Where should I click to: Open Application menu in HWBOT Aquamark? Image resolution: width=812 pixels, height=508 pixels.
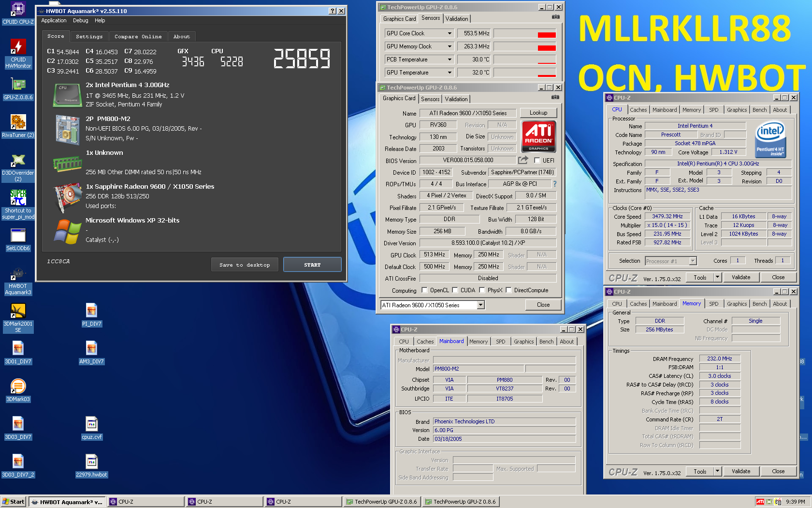click(x=54, y=20)
